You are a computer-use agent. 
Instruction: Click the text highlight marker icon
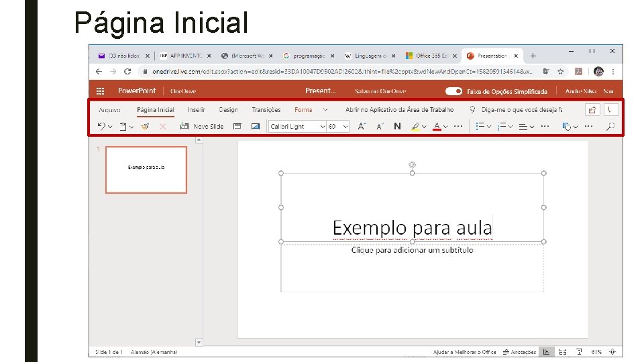(x=416, y=127)
